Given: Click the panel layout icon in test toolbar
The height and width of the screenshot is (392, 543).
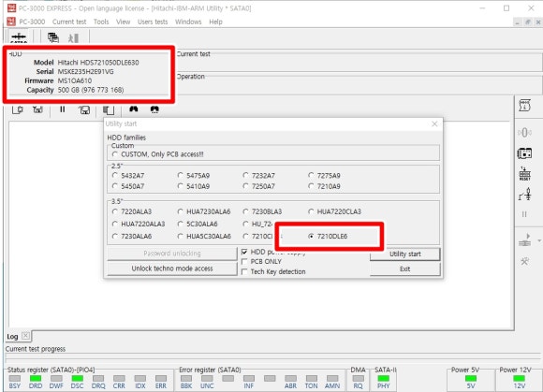Looking at the screenshot, I should (109, 110).
